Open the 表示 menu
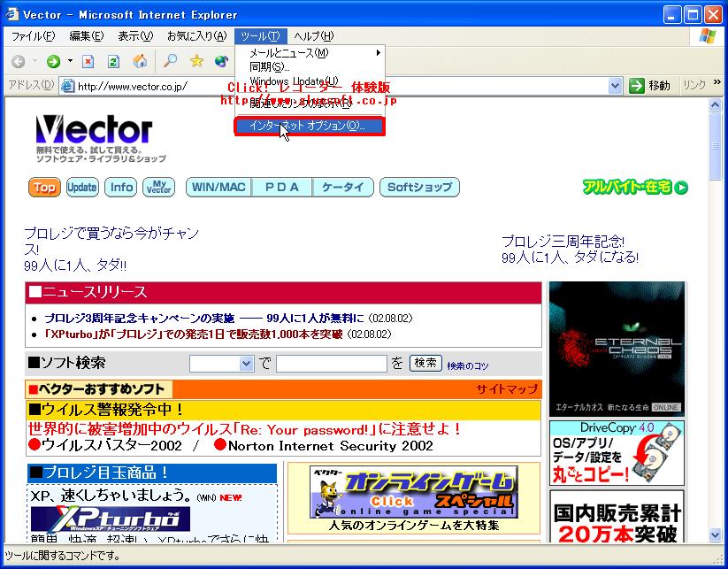Viewport: 728px width, 569px height. tap(135, 36)
